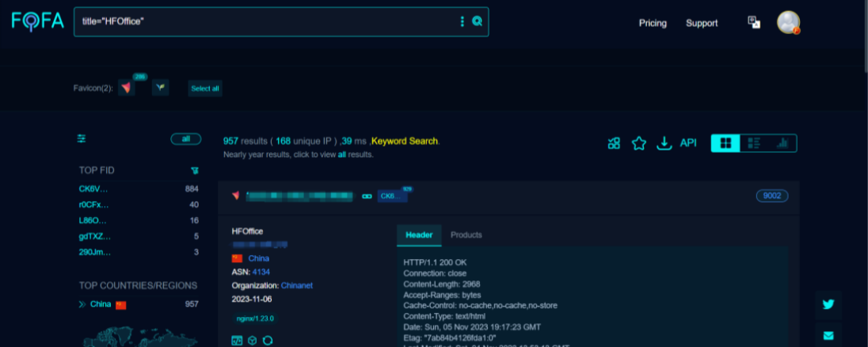Select the red favicon with 286 badge
The image size is (868, 347).
pyautogui.click(x=127, y=88)
